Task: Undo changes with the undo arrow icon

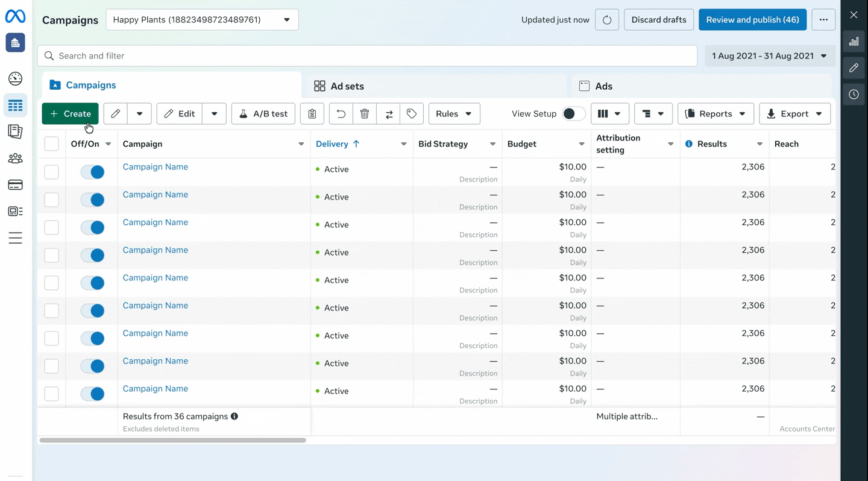Action: [341, 113]
